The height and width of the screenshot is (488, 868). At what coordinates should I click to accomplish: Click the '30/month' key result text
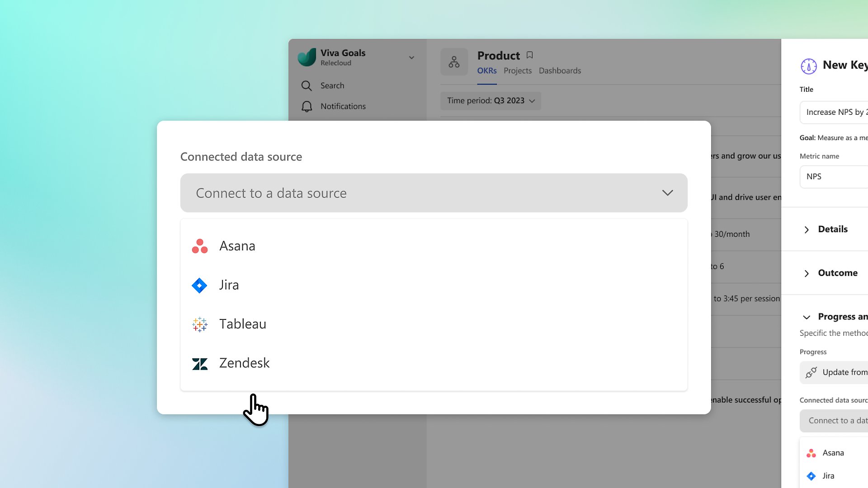(x=732, y=234)
